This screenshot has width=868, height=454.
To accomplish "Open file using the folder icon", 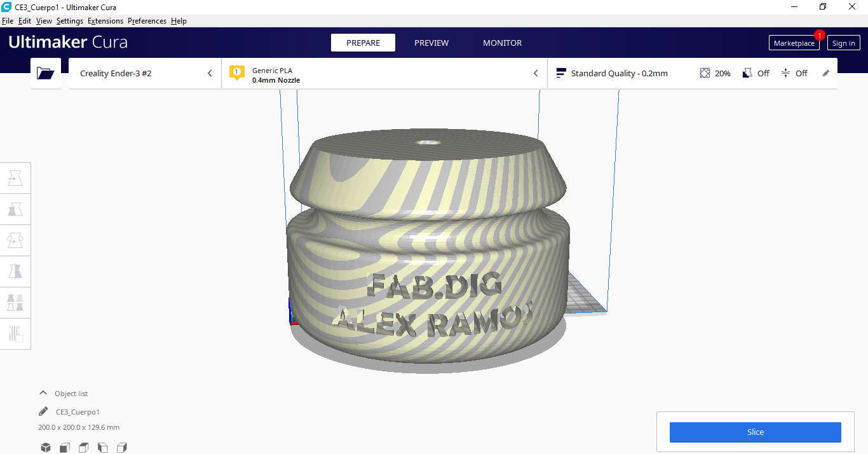I will tap(46, 73).
